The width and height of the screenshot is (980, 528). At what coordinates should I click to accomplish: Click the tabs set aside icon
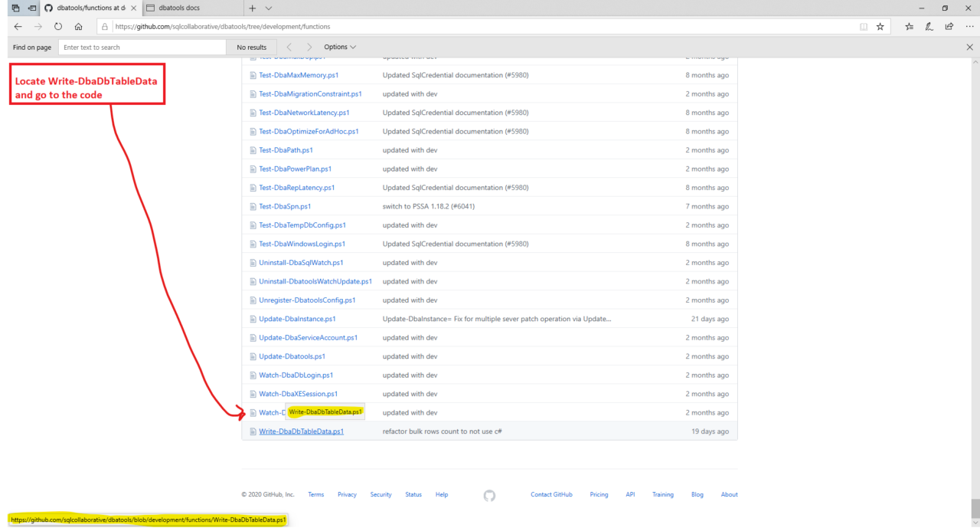click(15, 8)
